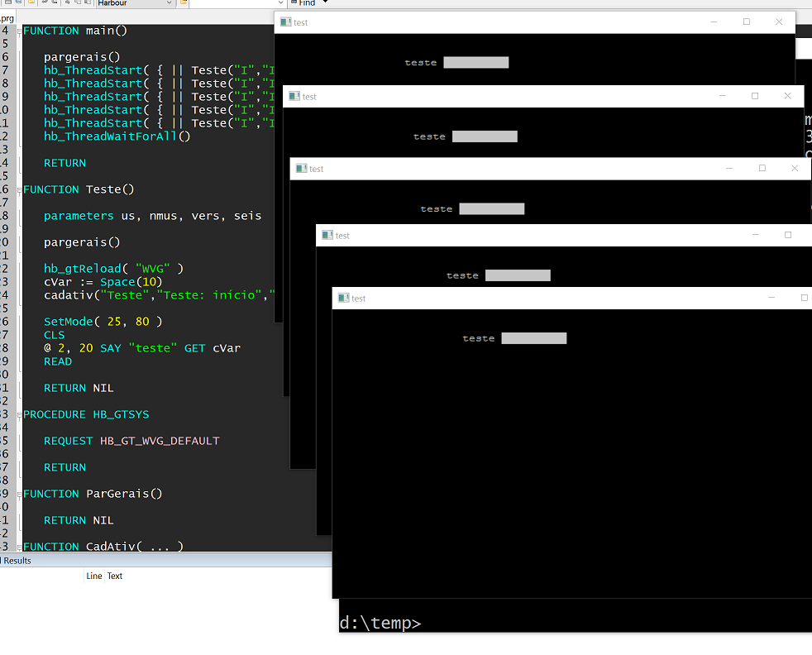
Task: Open the Harbour language dropdown
Action: [170, 3]
